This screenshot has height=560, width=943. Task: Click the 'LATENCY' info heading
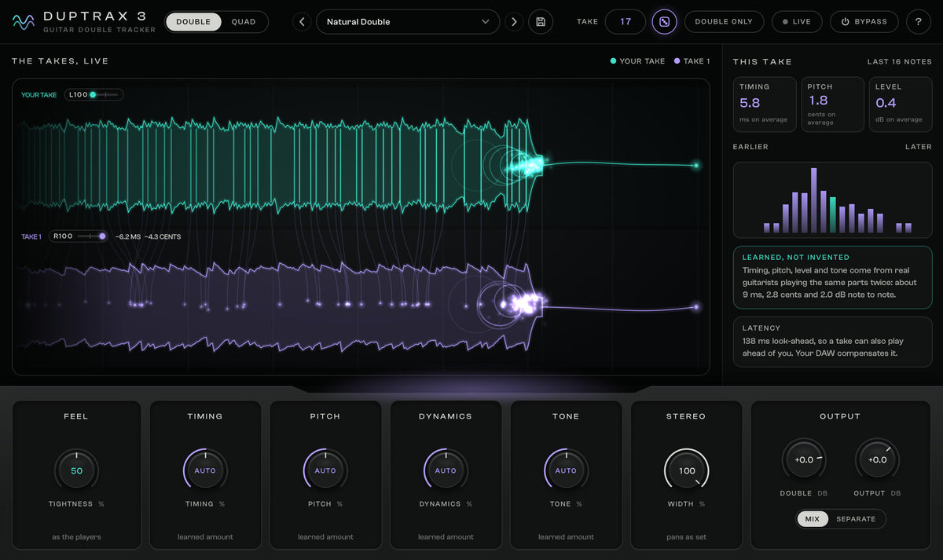[761, 328]
